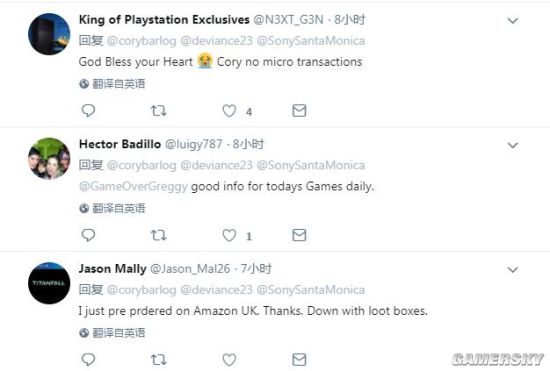The width and height of the screenshot is (550, 371).
Task: Like Hector Badillo's Games daily tweet
Action: (229, 235)
